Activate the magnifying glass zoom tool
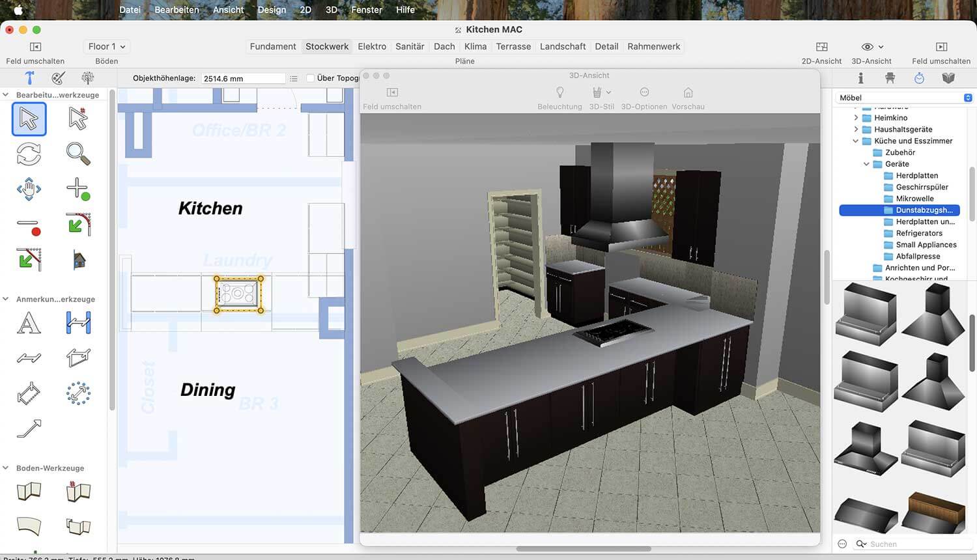 pyautogui.click(x=78, y=154)
